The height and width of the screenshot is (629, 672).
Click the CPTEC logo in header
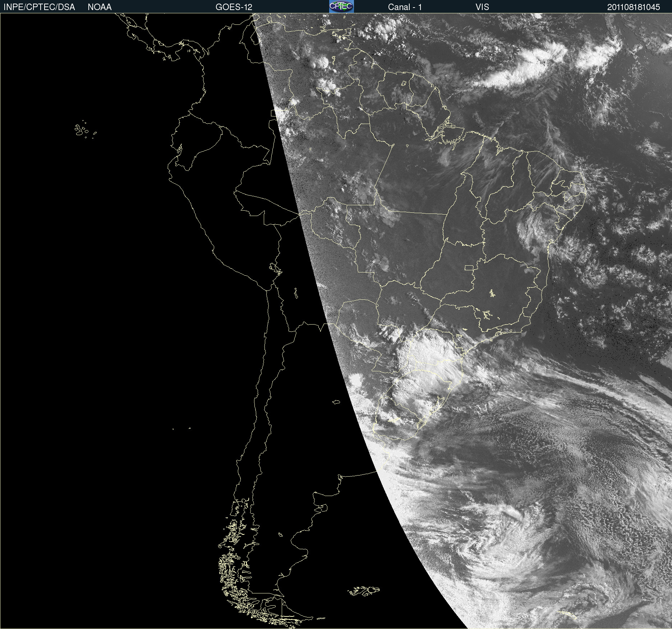pyautogui.click(x=341, y=6)
